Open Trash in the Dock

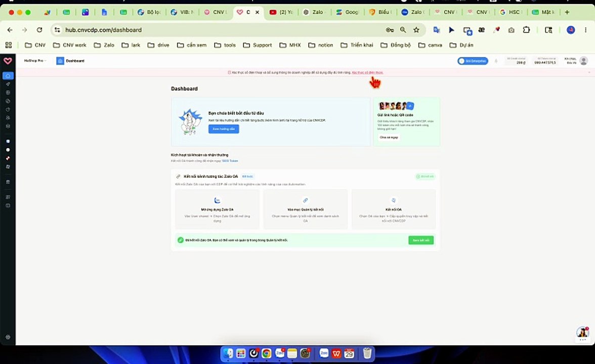[x=367, y=353]
